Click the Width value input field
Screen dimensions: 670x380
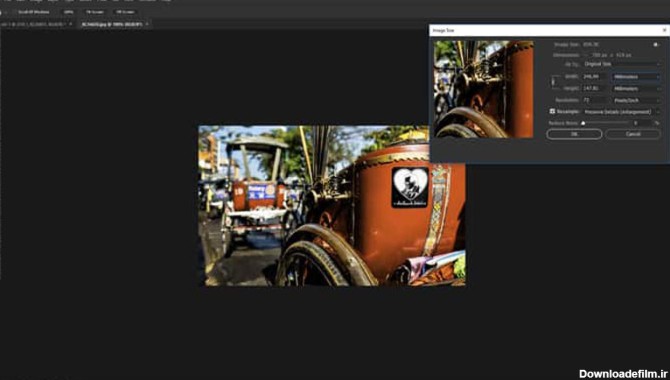tap(595, 77)
